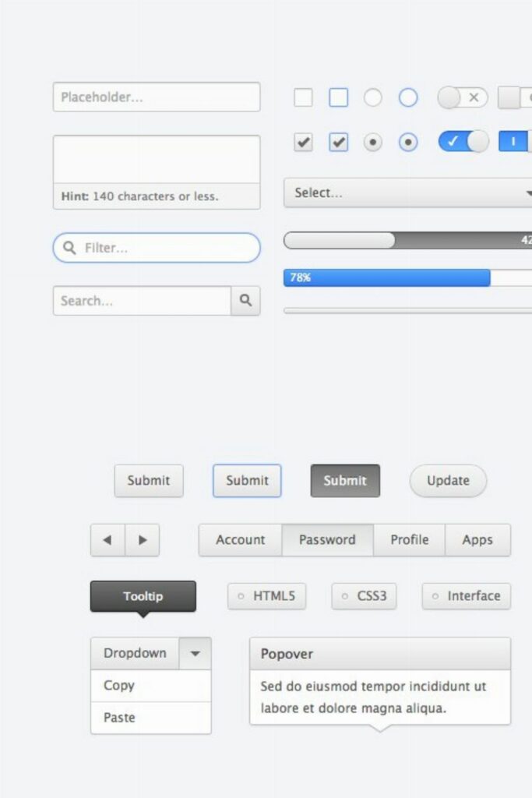532x798 pixels.
Task: Click the Interface tag
Action: [467, 596]
